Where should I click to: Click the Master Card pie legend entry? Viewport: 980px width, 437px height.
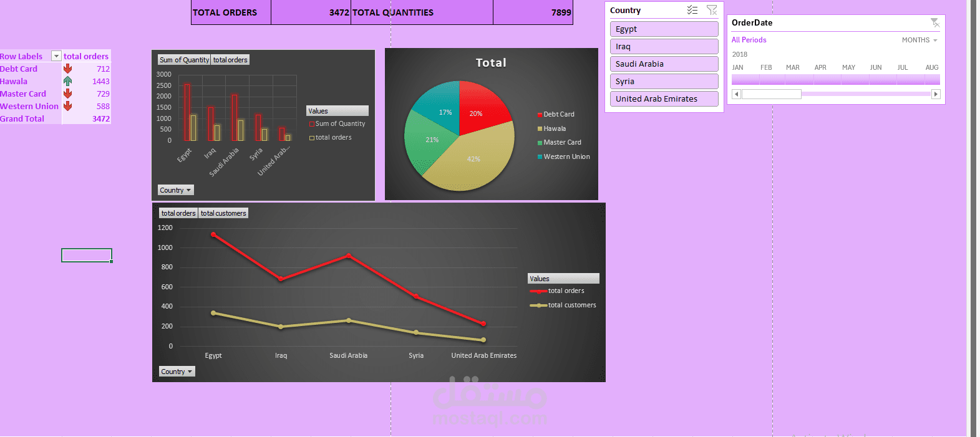pos(559,143)
